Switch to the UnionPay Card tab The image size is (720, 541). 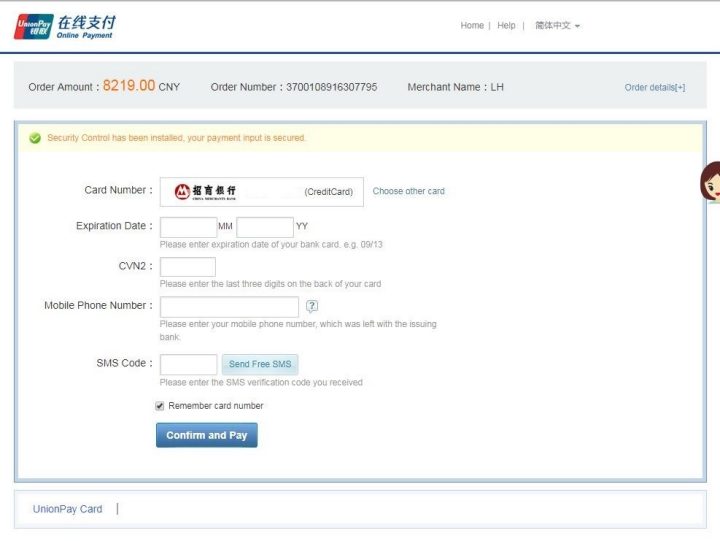[67, 509]
